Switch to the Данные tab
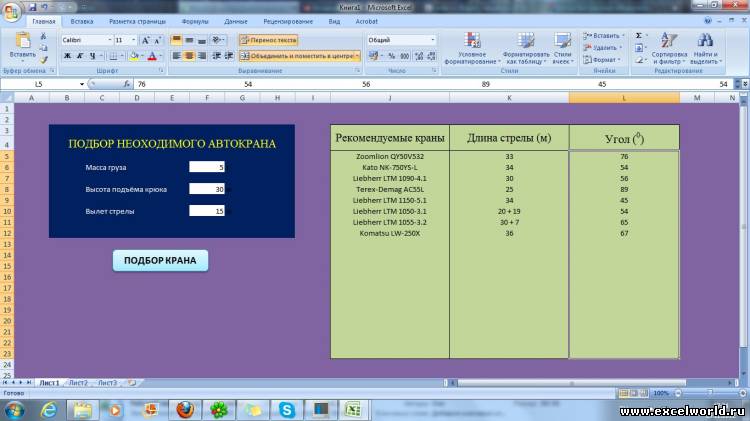Viewport: 750px width, 421px height. 236,22
